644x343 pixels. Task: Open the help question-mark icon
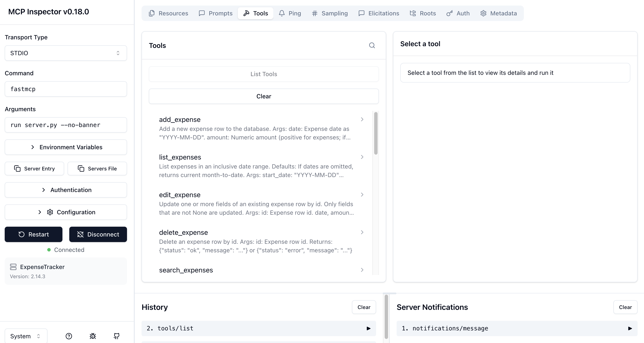coord(69,336)
